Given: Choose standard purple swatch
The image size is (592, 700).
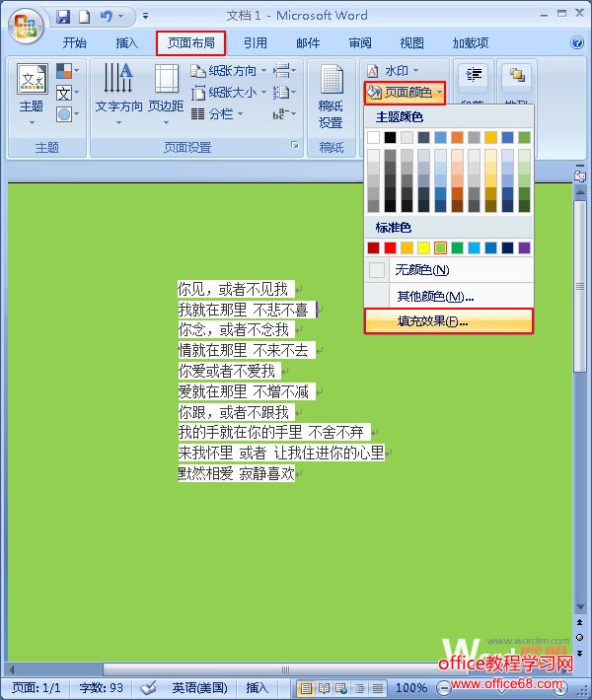Looking at the screenshot, I should [x=525, y=247].
